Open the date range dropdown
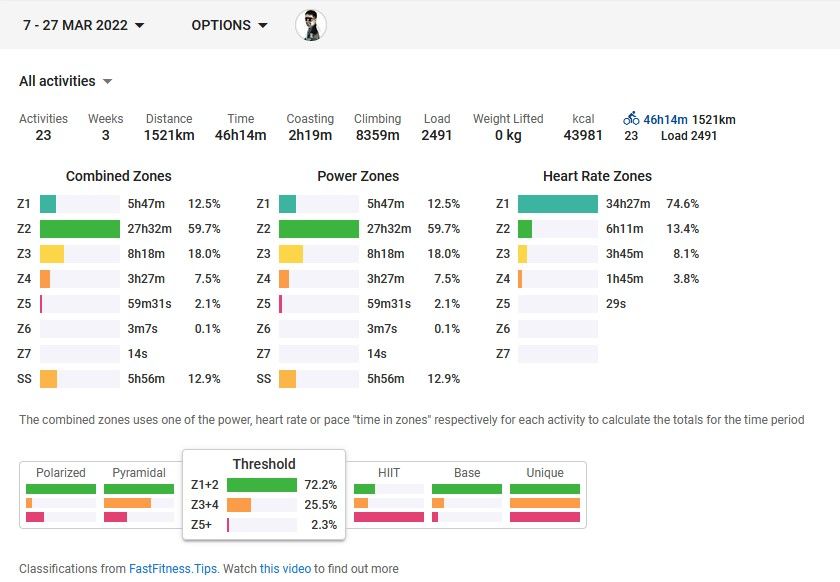This screenshot has height=582, width=840. (84, 25)
